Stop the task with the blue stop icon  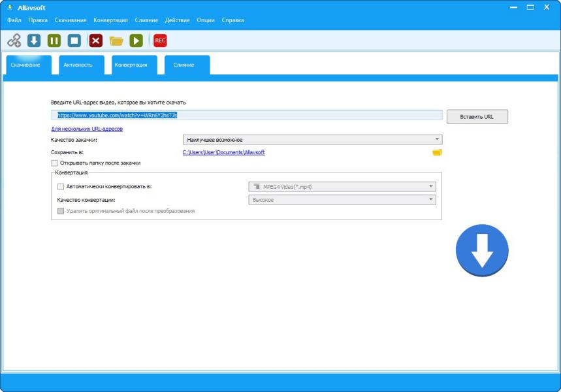coord(74,41)
